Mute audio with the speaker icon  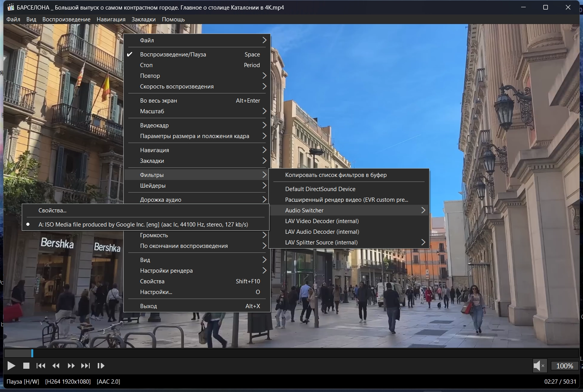pos(538,366)
